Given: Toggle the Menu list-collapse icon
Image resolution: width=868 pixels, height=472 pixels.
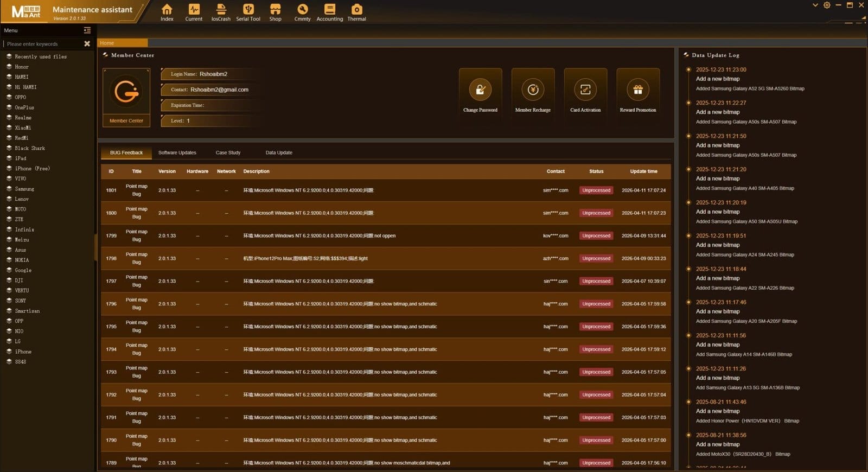Looking at the screenshot, I should (x=87, y=30).
